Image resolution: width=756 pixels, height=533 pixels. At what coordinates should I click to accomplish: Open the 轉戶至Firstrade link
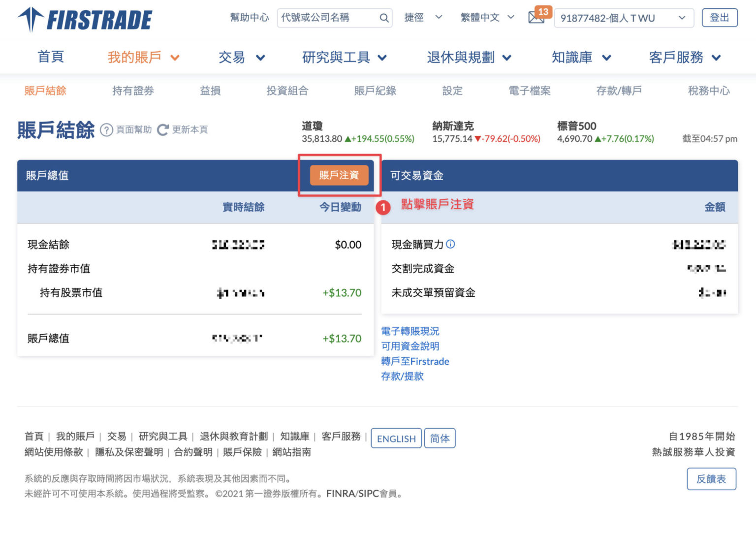click(x=415, y=361)
